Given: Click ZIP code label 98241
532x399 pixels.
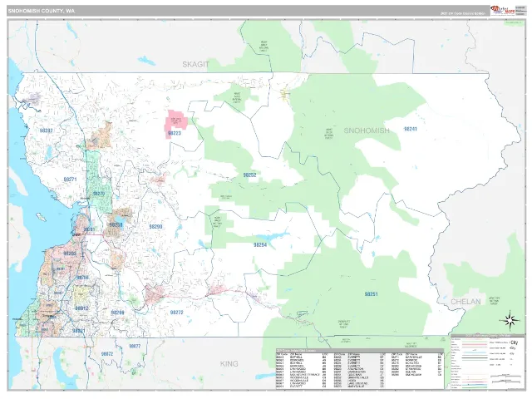Looking at the screenshot, I should tap(410, 129).
